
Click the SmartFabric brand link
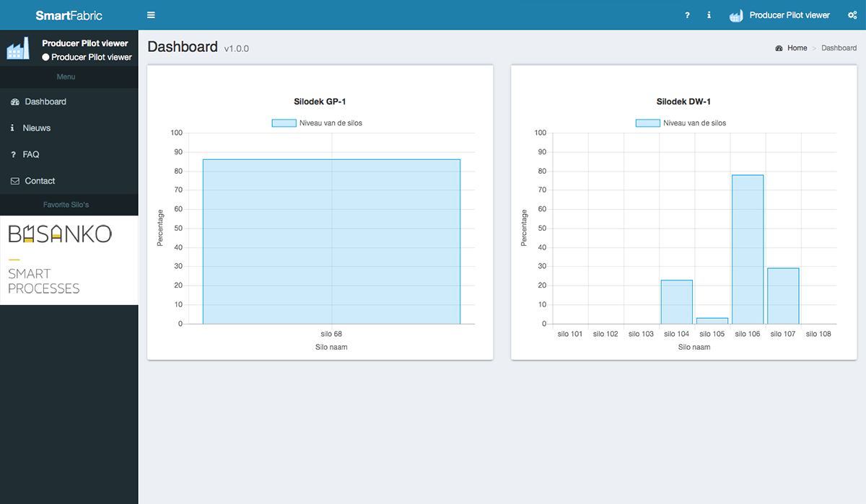point(68,14)
